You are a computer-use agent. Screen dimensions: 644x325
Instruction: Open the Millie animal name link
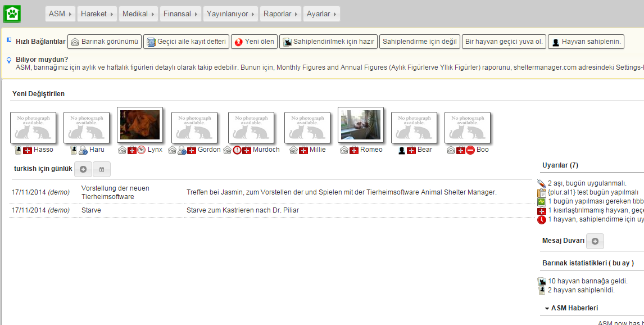coord(318,150)
